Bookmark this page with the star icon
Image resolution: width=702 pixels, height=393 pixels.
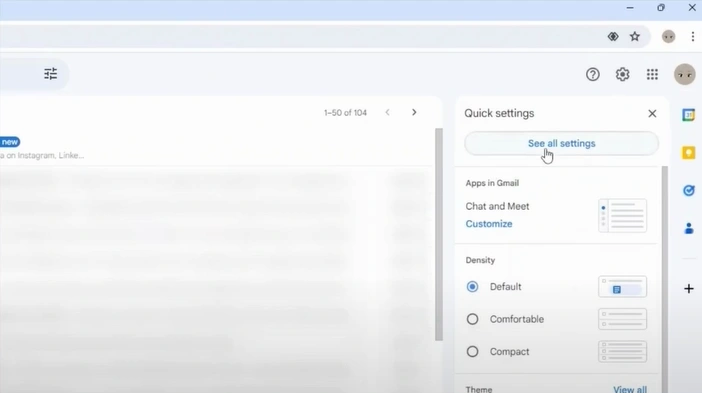click(635, 37)
